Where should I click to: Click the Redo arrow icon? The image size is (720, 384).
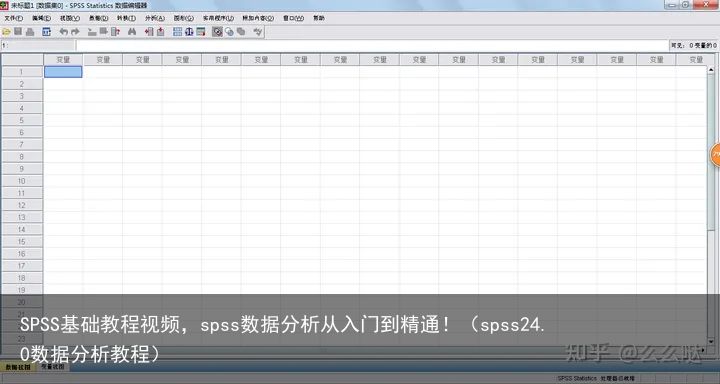point(75,32)
